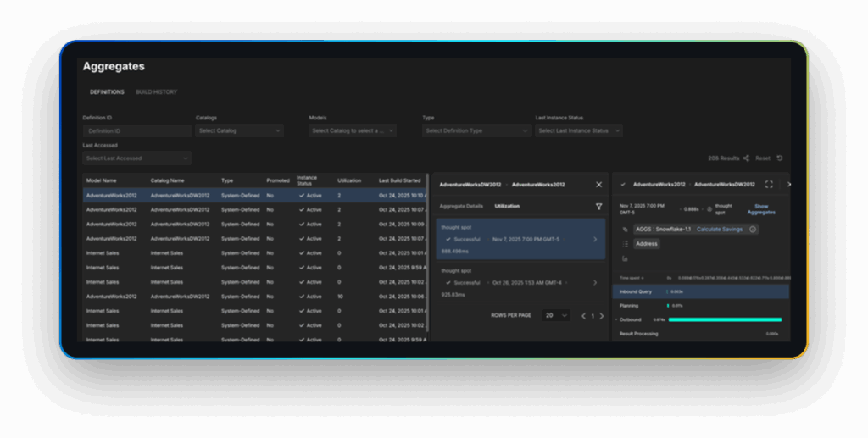This screenshot has width=868, height=438.
Task: Open the filter funnel in the Utilization panel
Action: tap(598, 206)
